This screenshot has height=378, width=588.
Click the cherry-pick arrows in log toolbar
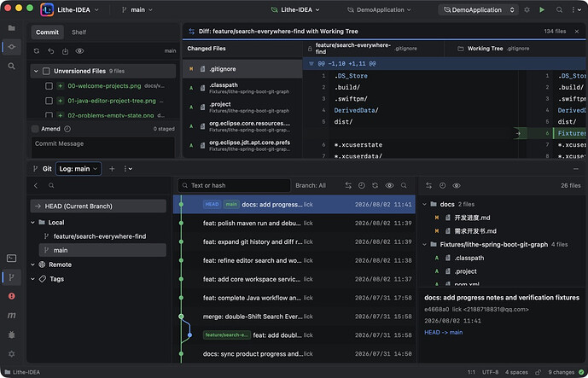pos(348,185)
